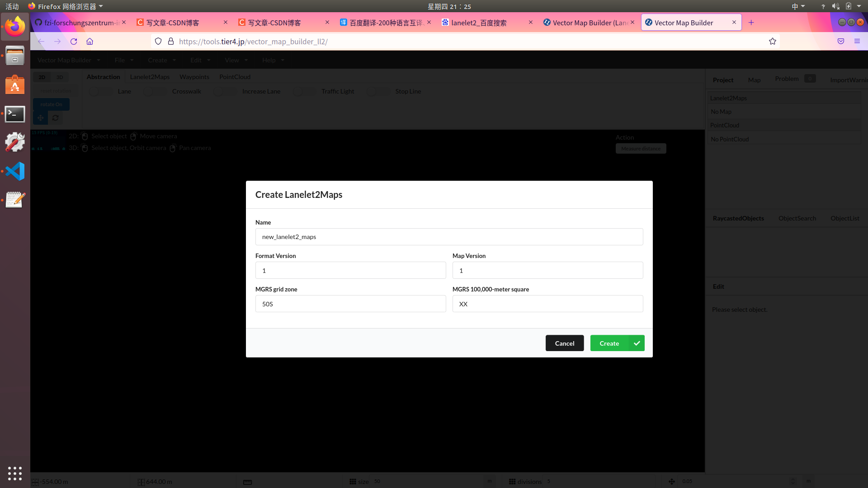Click the grid size icon in status bar

[353, 482]
